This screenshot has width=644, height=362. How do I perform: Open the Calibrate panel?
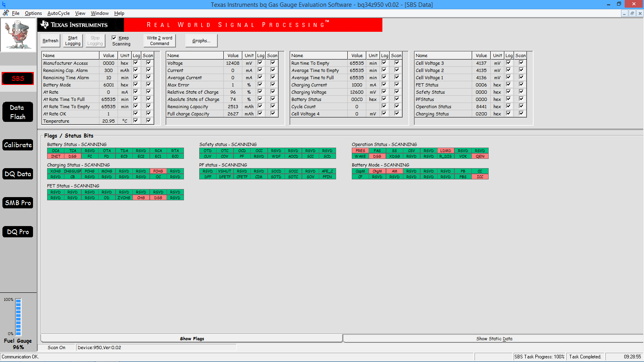click(18, 145)
